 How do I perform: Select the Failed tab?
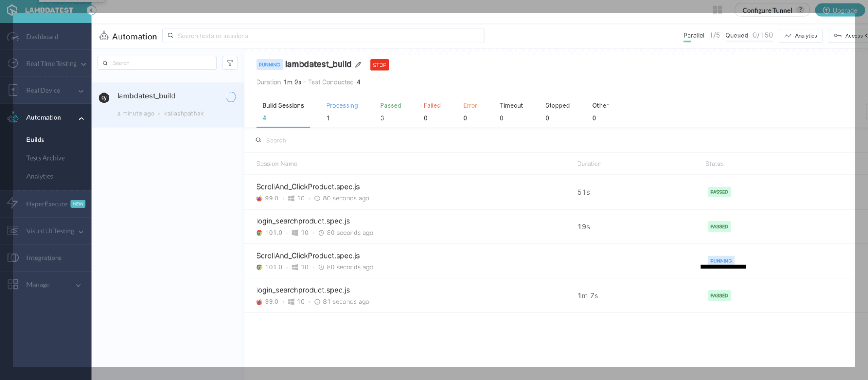click(x=432, y=111)
